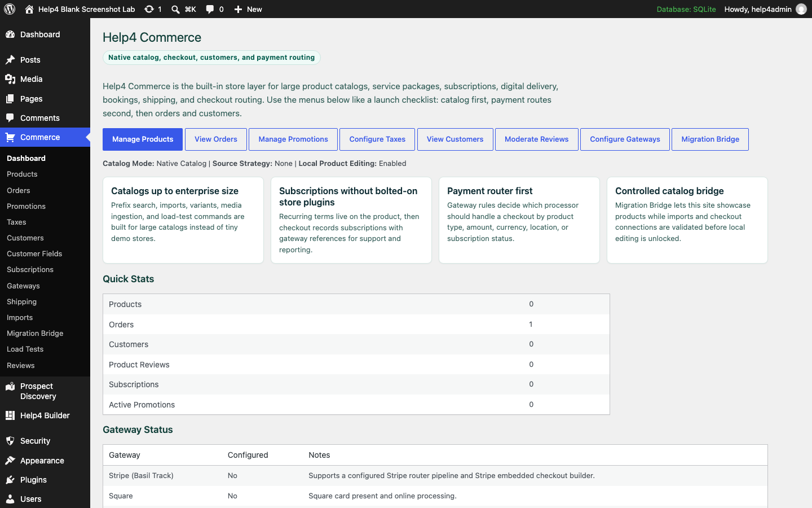This screenshot has width=812, height=508.
Task: Click the WordPress logo icon
Action: [10, 9]
